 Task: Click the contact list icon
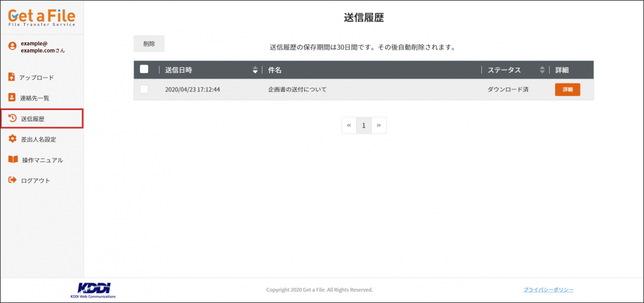tap(11, 97)
